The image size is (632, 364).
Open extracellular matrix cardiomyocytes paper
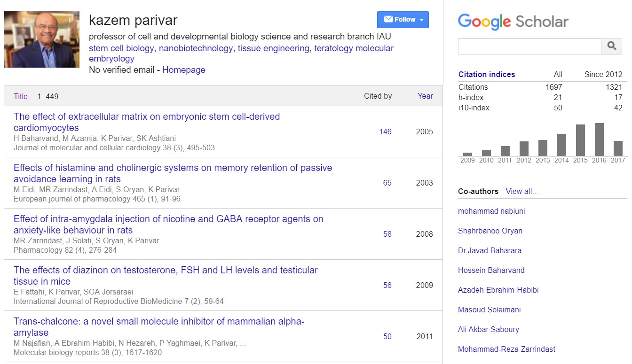point(146,122)
